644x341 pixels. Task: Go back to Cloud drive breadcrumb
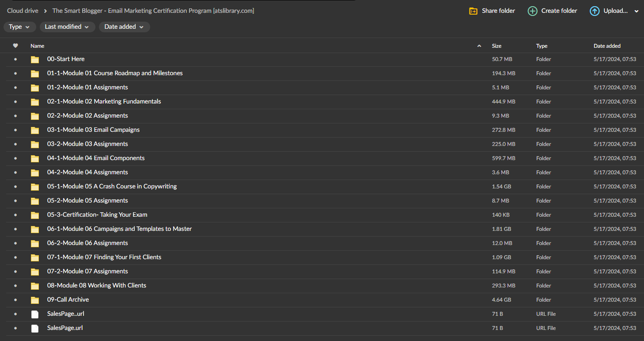click(x=23, y=11)
